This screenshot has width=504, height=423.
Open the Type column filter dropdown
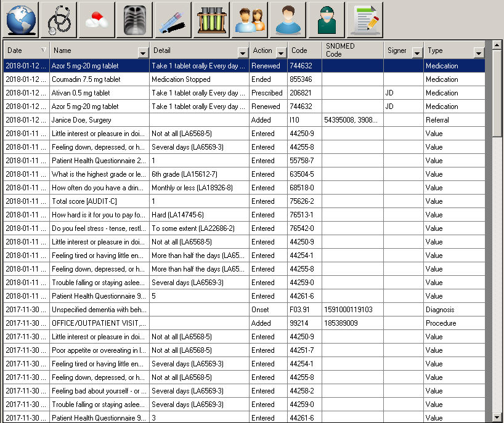[479, 52]
